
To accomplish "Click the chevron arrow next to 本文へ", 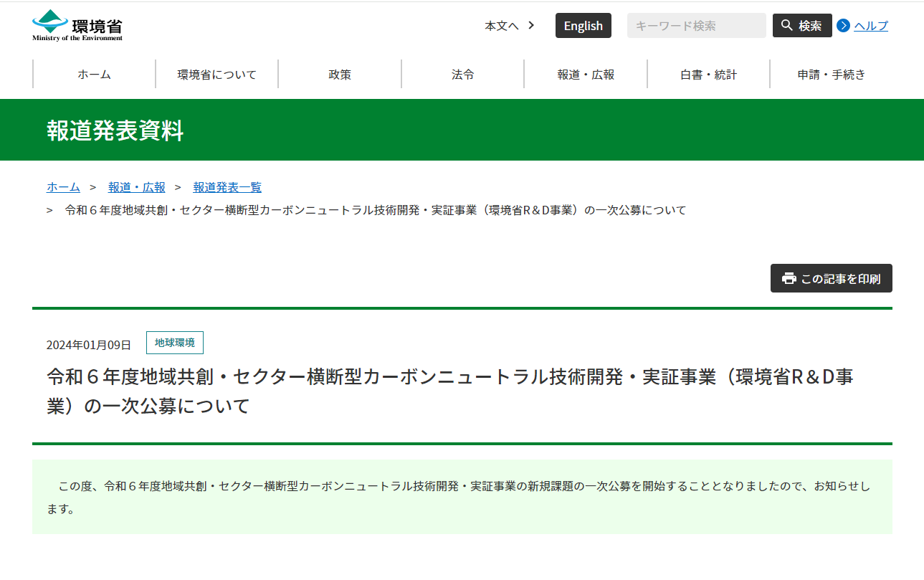I will pos(530,24).
